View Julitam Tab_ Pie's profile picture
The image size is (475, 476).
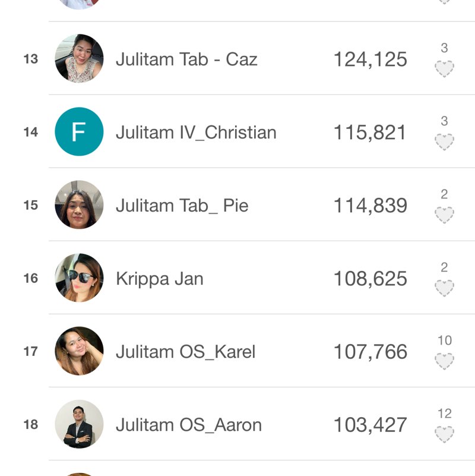point(79,205)
